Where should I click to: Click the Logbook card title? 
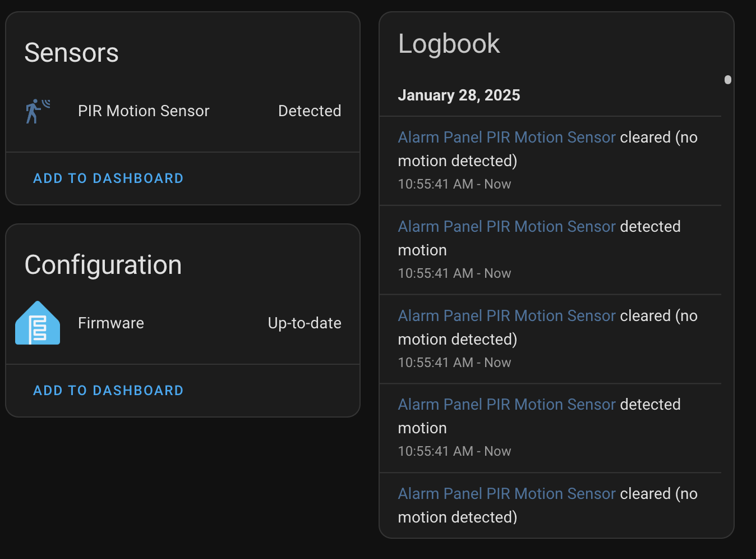pyautogui.click(x=449, y=44)
